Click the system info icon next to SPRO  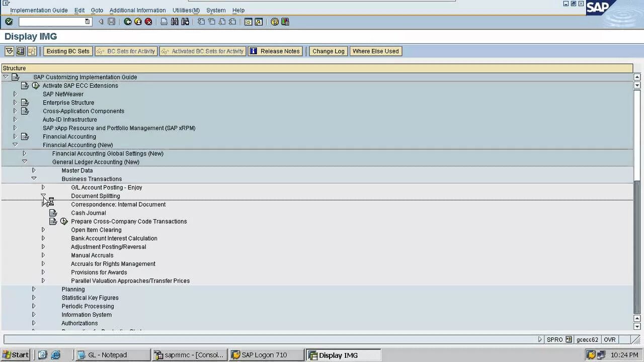tap(569, 339)
